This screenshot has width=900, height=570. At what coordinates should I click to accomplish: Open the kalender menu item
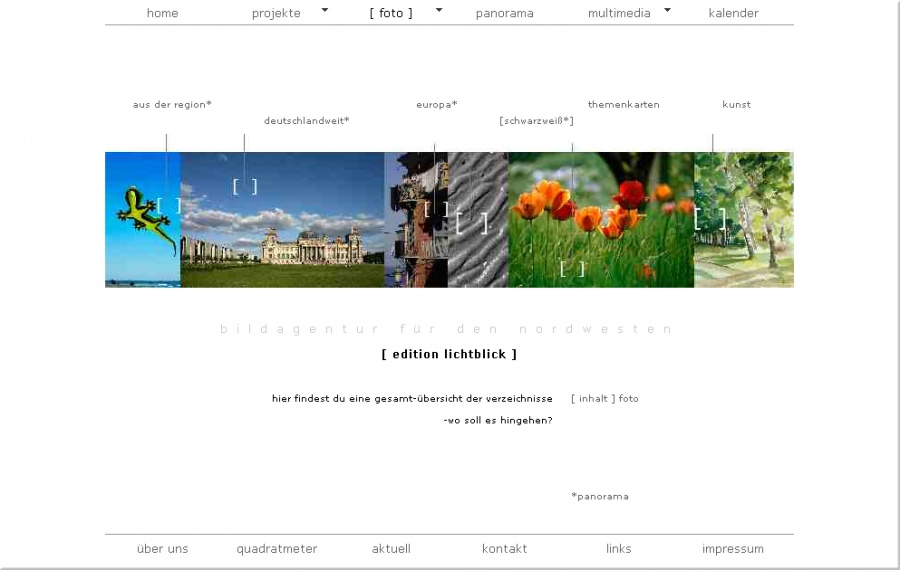point(733,13)
